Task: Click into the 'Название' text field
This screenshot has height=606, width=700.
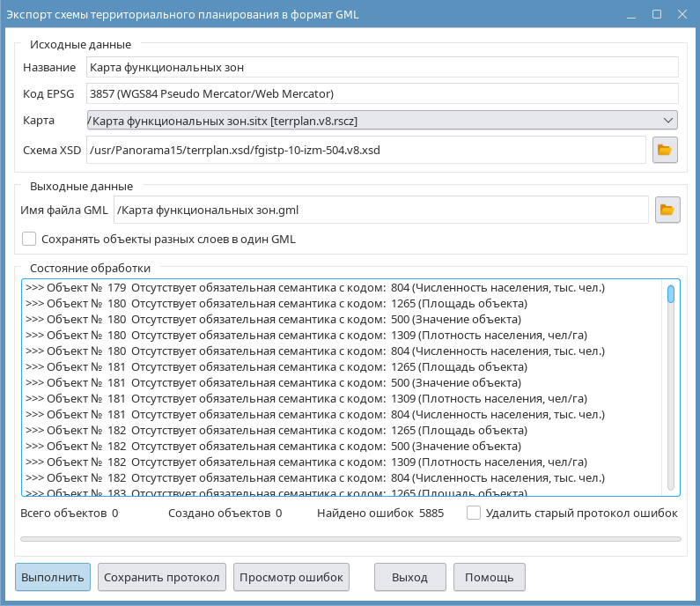Action: [381, 67]
